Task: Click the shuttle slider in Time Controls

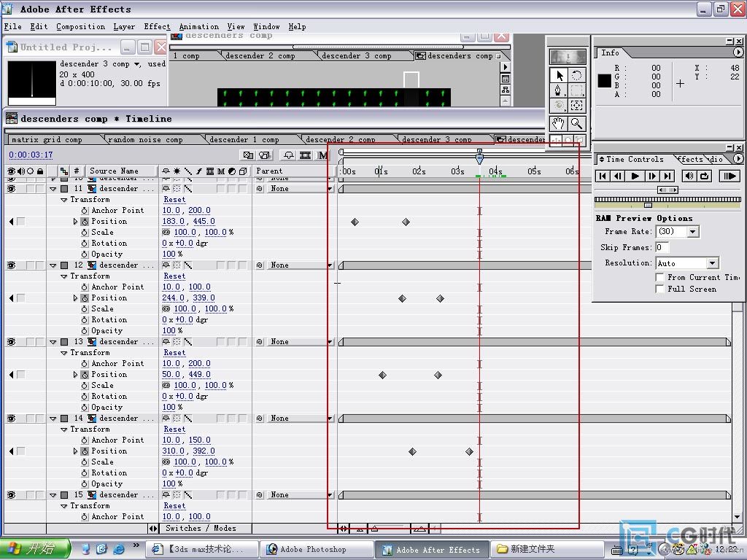Action: (667, 190)
